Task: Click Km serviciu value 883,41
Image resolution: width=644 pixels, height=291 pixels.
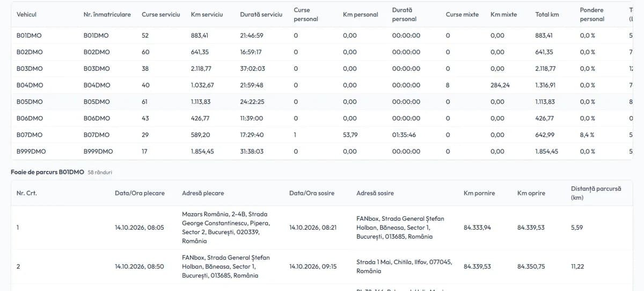Action: pos(201,35)
